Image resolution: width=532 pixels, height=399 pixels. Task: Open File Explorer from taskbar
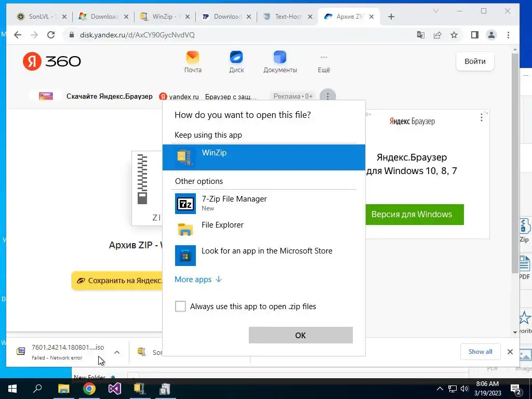[x=63, y=389]
